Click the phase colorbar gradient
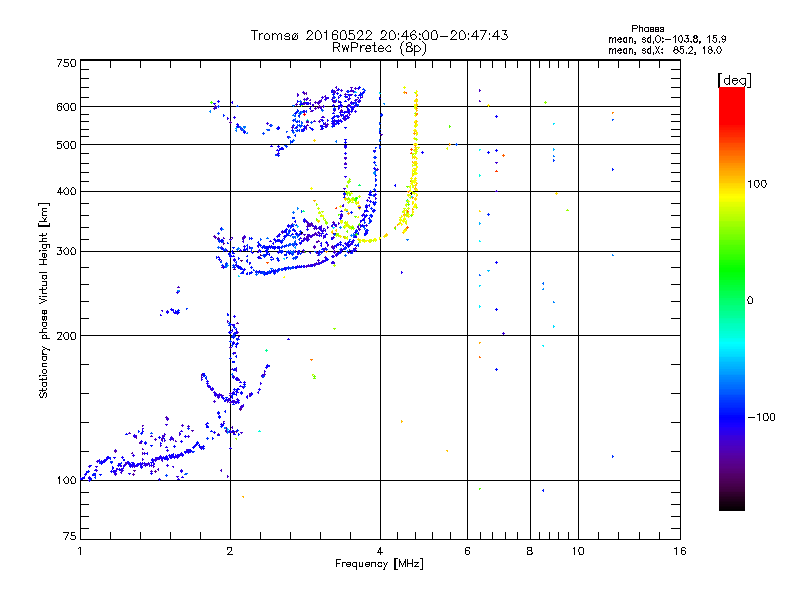The height and width of the screenshot is (600, 800). click(x=732, y=299)
